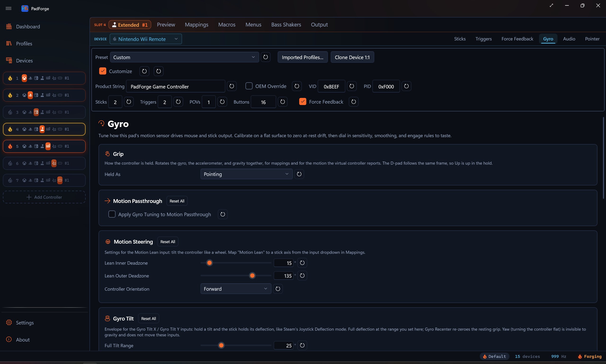Open Dashboard from the sidebar
The height and width of the screenshot is (364, 606).
(x=28, y=26)
